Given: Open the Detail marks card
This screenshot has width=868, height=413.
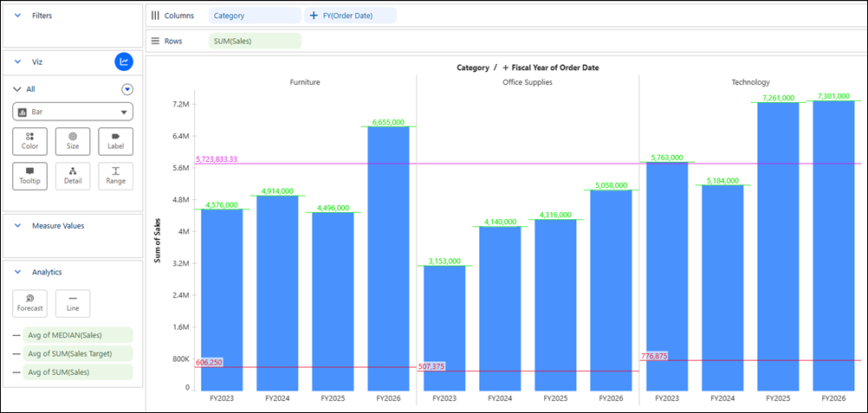Looking at the screenshot, I should 73,176.
